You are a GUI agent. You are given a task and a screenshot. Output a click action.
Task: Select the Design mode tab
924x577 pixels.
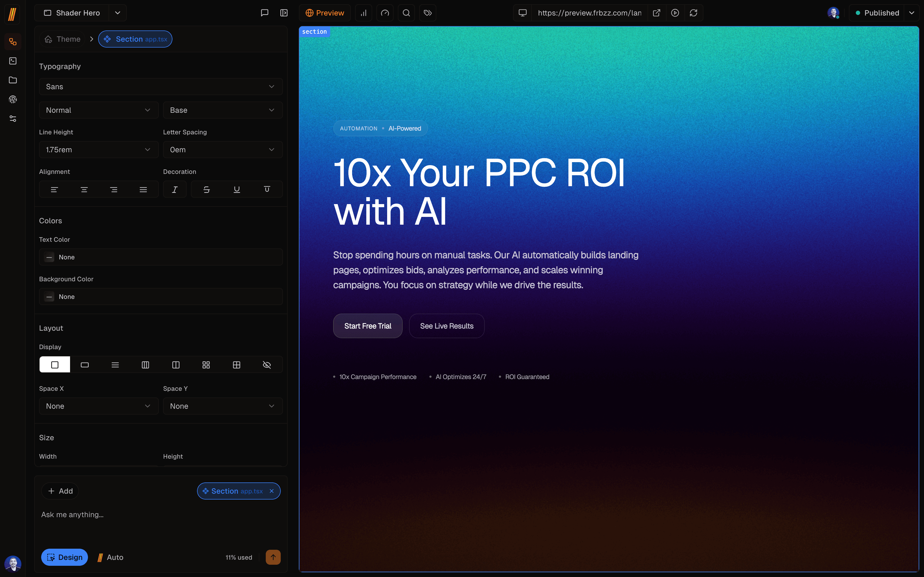tap(64, 557)
